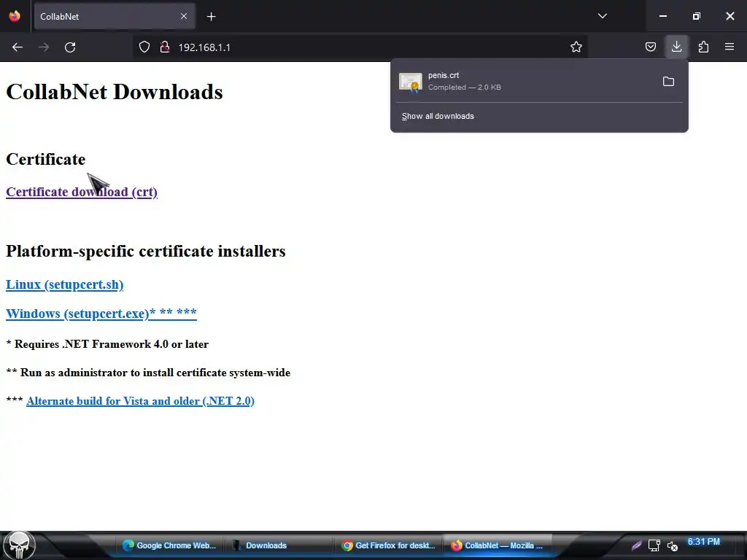The height and width of the screenshot is (560, 747).
Task: Click the Platform-specific certificate installers heading
Action: tap(146, 251)
